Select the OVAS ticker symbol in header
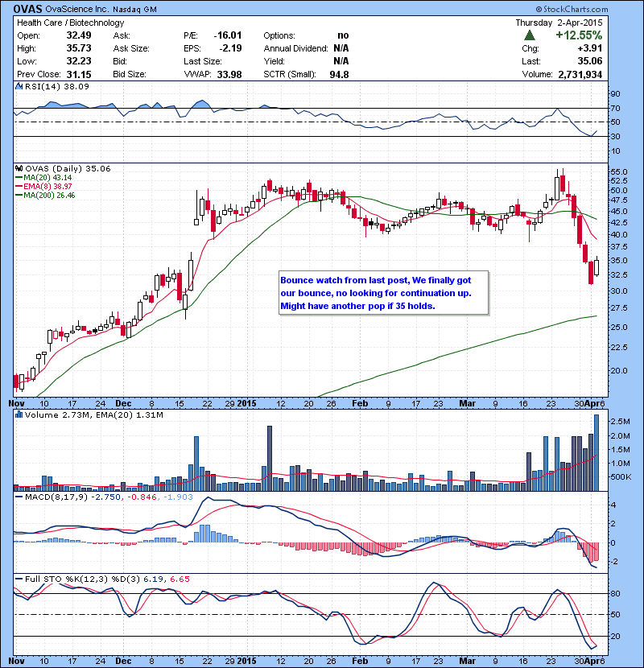This screenshot has width=644, height=668. 27,9
